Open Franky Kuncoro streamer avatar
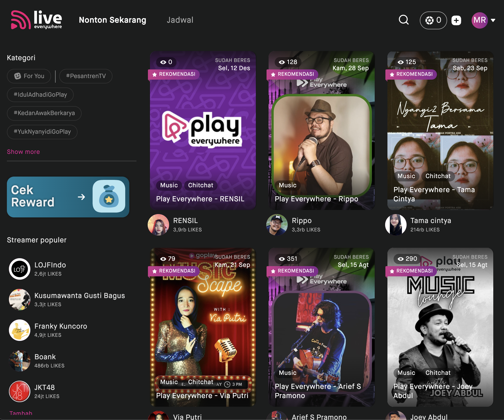The width and height of the screenshot is (504, 420). click(x=20, y=330)
